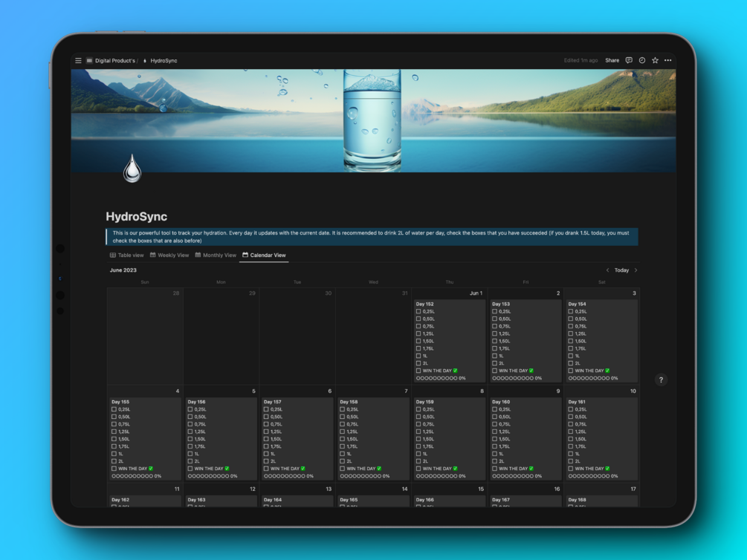747x560 pixels.
Task: Click progress bar on Day 152 card
Action: click(441, 378)
